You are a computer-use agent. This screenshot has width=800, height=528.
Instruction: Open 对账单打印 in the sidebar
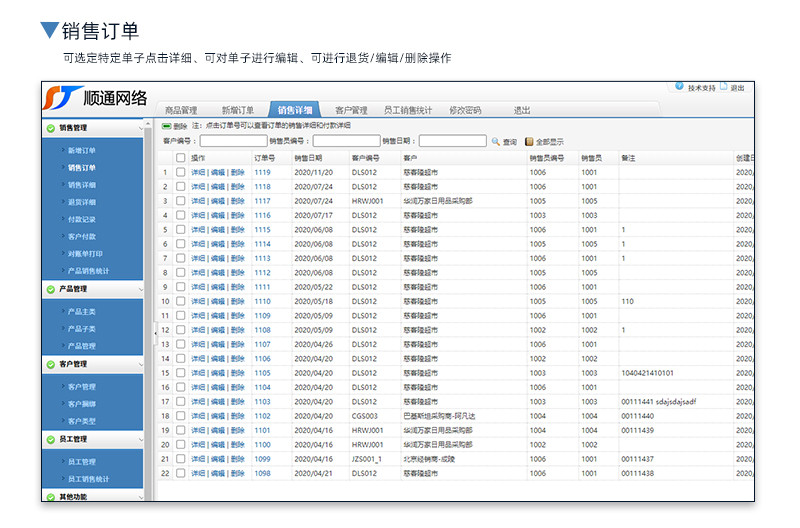coord(85,254)
